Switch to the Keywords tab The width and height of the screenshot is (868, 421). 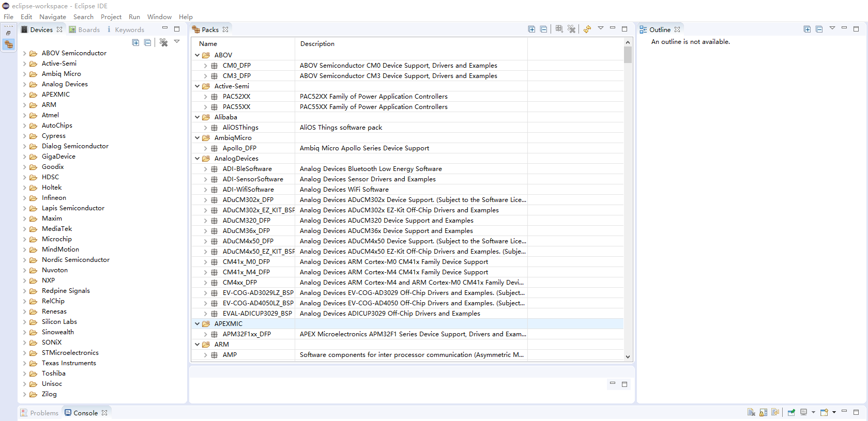[x=125, y=29]
